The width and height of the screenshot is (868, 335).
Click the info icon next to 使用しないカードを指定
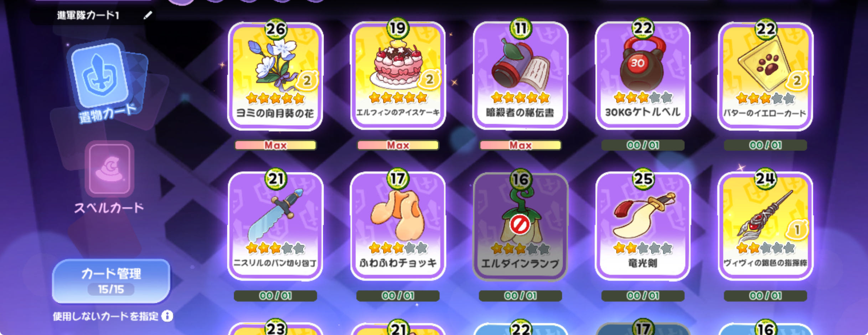[x=167, y=316]
